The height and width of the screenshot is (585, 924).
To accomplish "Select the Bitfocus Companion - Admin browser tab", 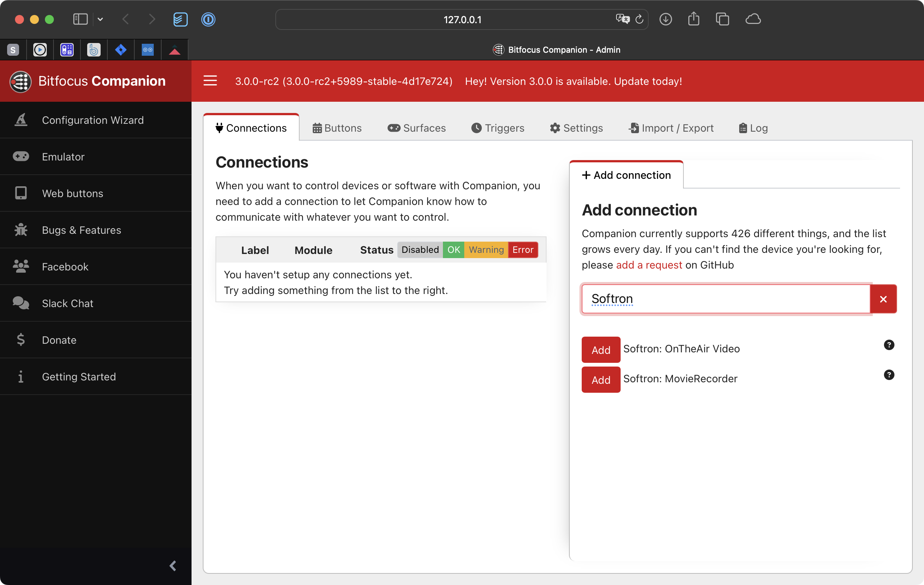I will [556, 49].
